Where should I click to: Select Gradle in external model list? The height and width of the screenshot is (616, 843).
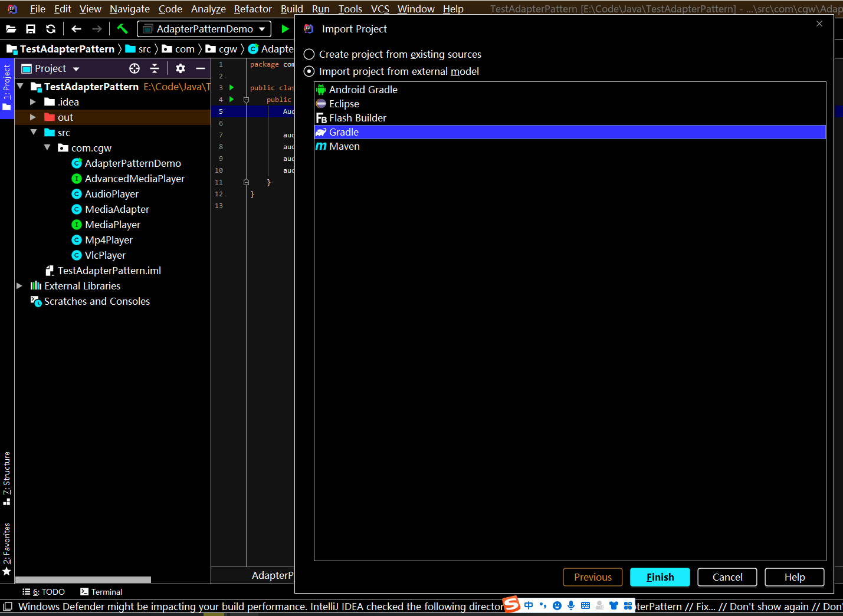[570, 132]
